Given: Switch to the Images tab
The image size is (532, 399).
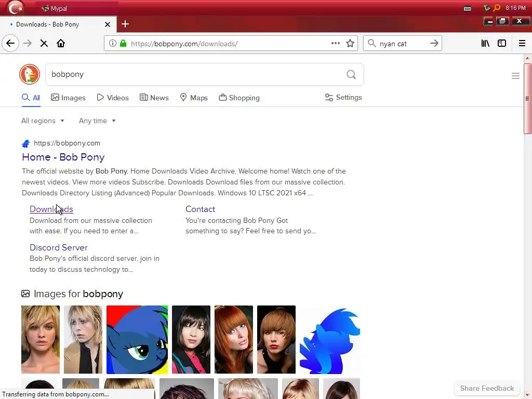Looking at the screenshot, I should click(x=68, y=98).
